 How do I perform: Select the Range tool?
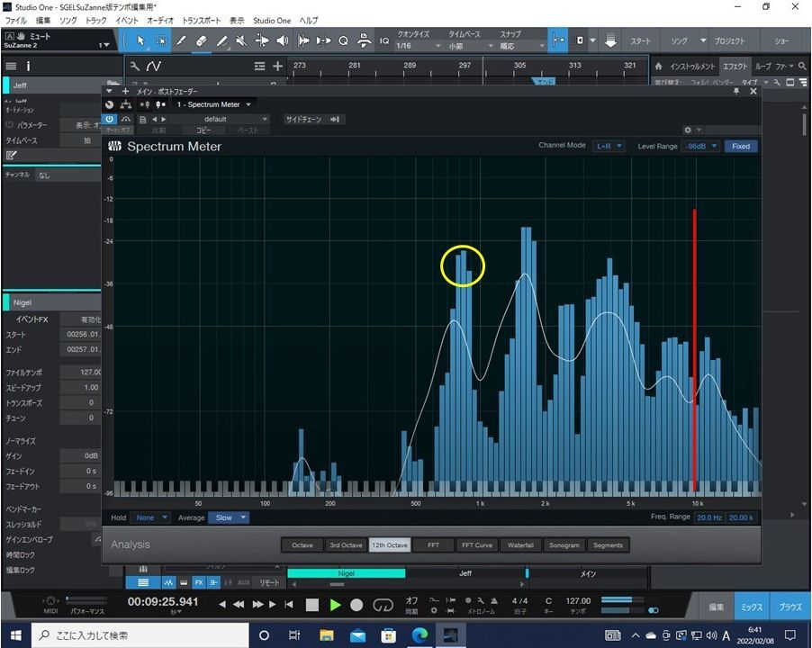tap(161, 40)
